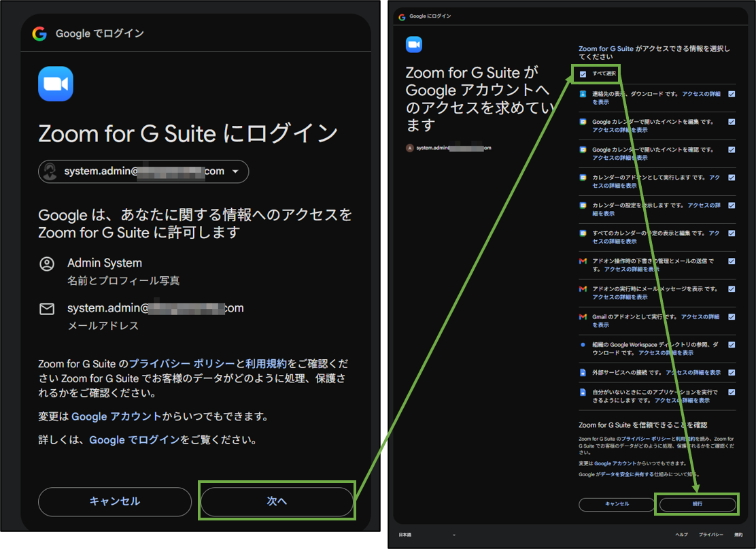756x549 pixels.
Task: Uncheck the 外部サービスへの接続 permission
Action: coord(732,372)
